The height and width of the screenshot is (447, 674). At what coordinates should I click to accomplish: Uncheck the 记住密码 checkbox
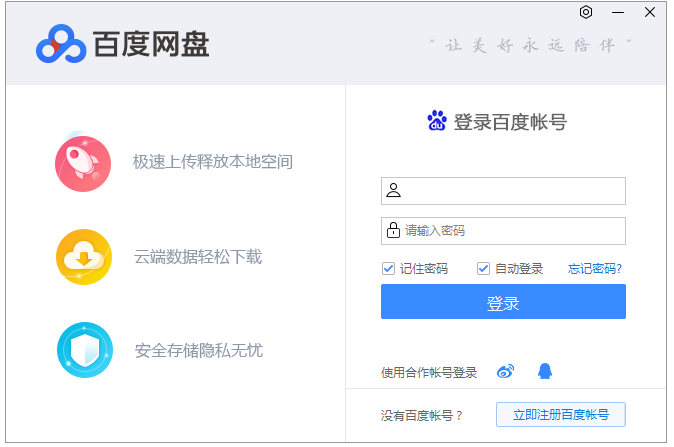click(388, 268)
